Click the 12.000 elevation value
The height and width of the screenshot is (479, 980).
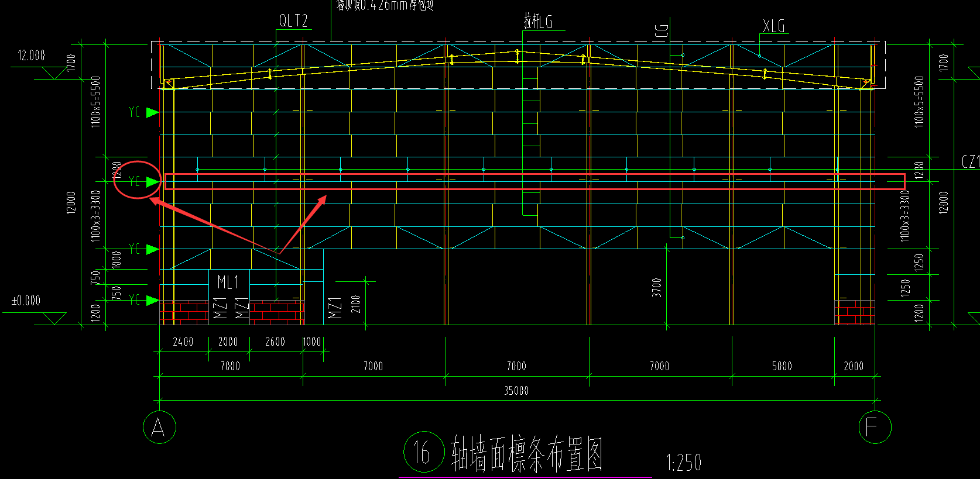31,56
